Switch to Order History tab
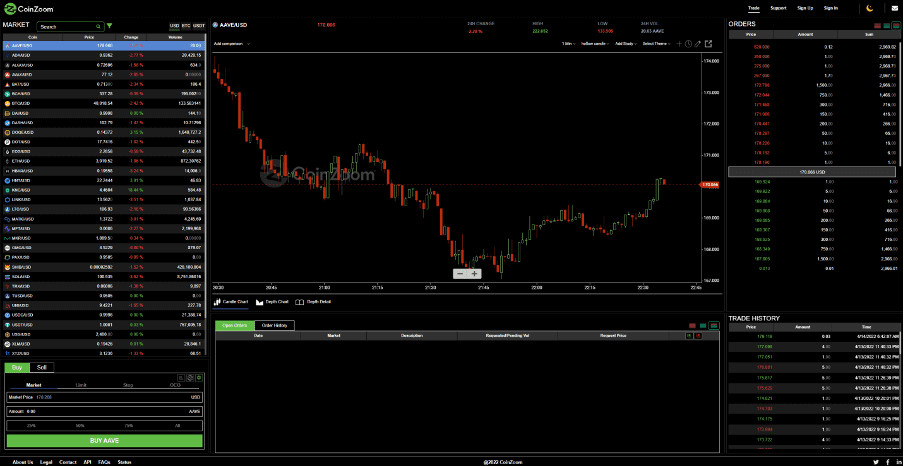Screen dimensions: 904x466 [274, 325]
